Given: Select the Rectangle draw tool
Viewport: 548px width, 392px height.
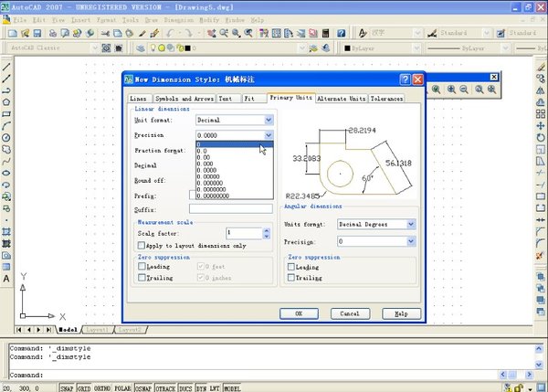Looking at the screenshot, I should [6, 113].
